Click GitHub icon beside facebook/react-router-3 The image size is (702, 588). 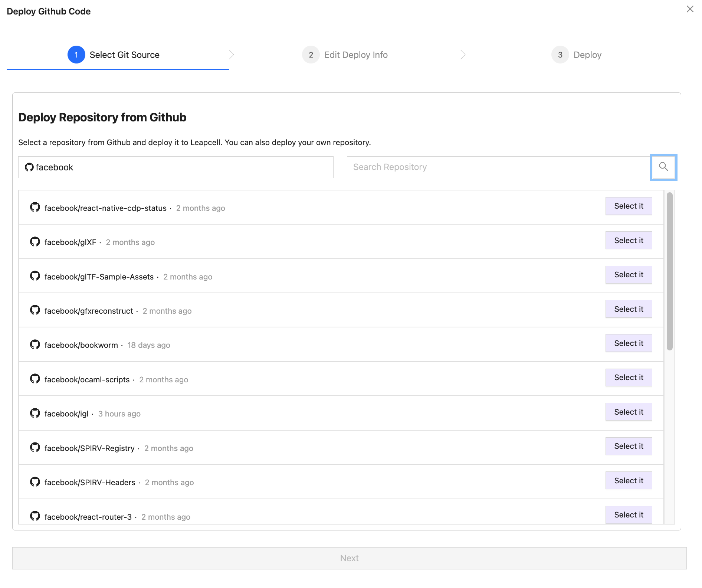(35, 516)
